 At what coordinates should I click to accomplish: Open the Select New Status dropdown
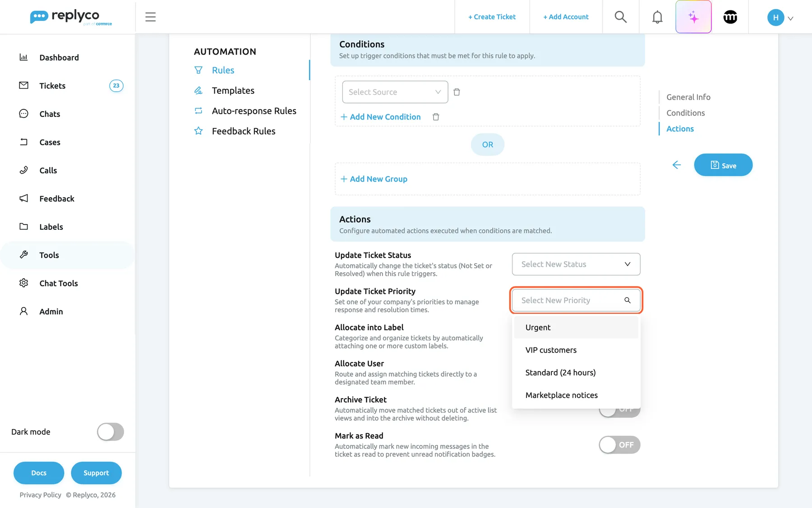(576, 264)
